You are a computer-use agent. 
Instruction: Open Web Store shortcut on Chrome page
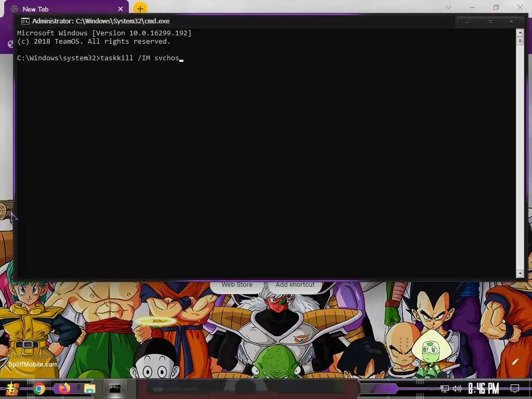click(x=237, y=285)
